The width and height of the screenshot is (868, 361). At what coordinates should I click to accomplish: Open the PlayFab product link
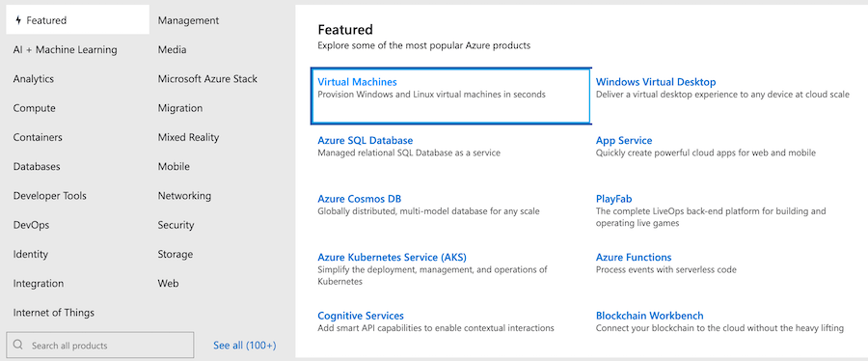point(614,199)
